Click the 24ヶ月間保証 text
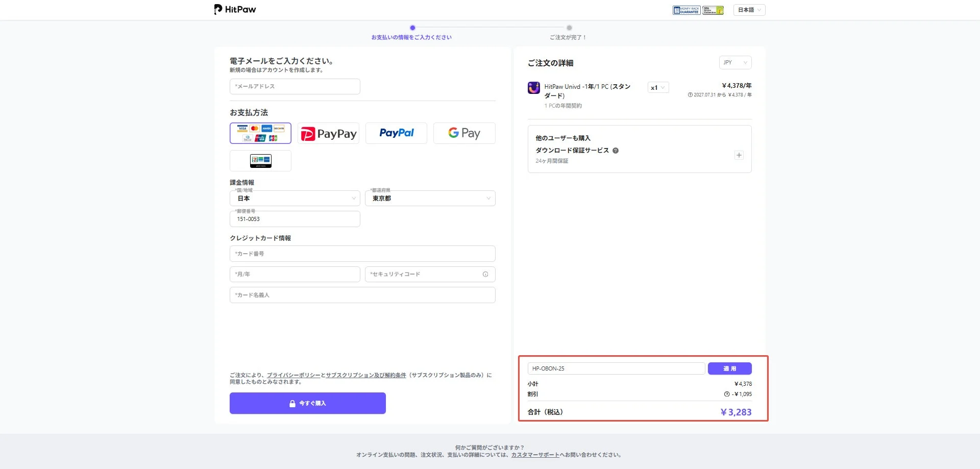This screenshot has width=980, height=469. 552,161
